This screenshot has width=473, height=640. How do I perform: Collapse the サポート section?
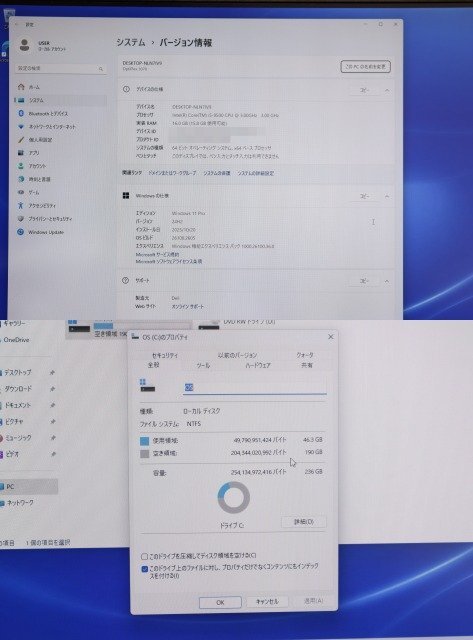coord(387,281)
